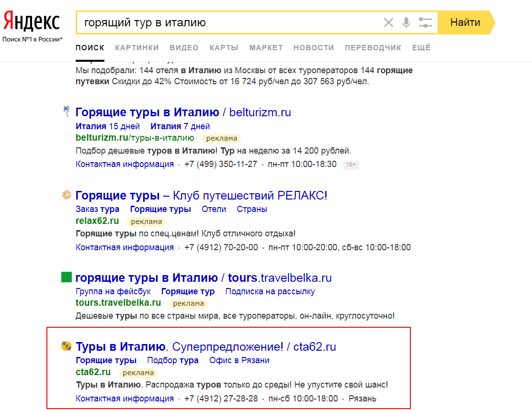Viewport: 532px width, 411px height.
Task: Open 'Горящие туры в Италию / belturizm.ru' title
Action: [x=183, y=112]
